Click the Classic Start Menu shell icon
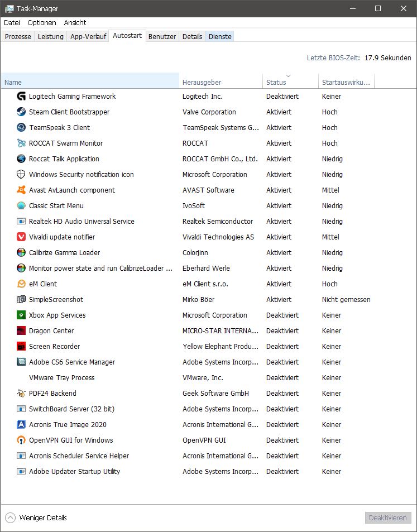This screenshot has height=532, width=417. click(21, 205)
